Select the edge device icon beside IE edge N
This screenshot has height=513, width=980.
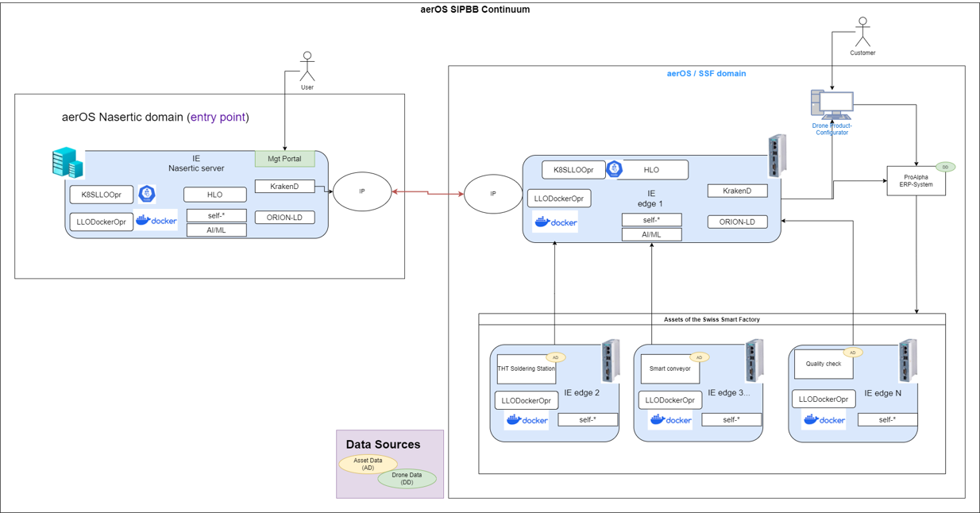pos(909,362)
